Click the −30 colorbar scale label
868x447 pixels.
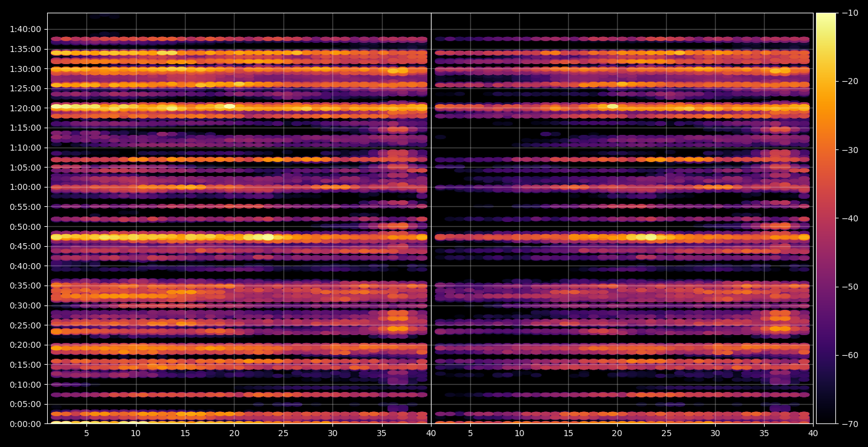[849, 150]
